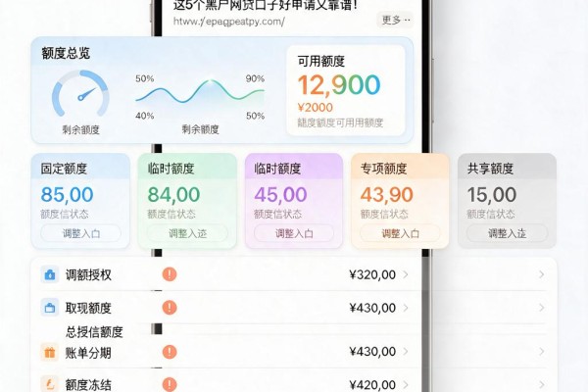Select the 固定额度 card title
This screenshot has height=392, width=588.
(x=64, y=169)
